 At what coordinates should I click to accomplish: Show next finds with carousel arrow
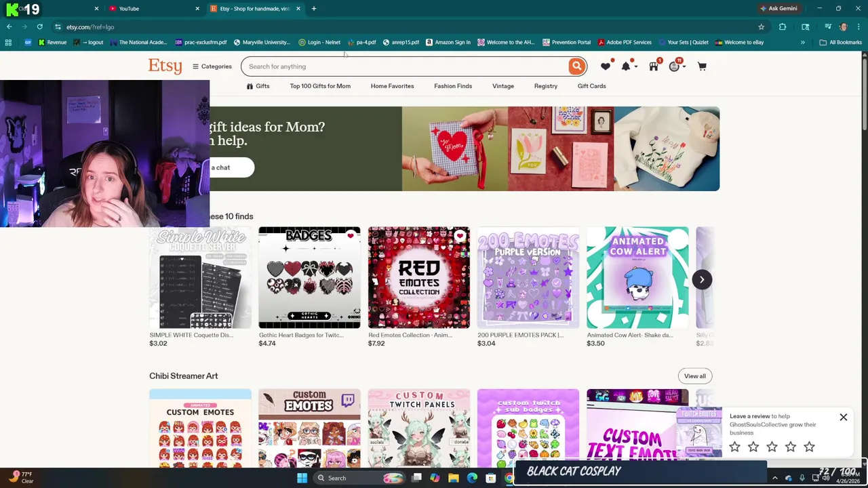702,279
